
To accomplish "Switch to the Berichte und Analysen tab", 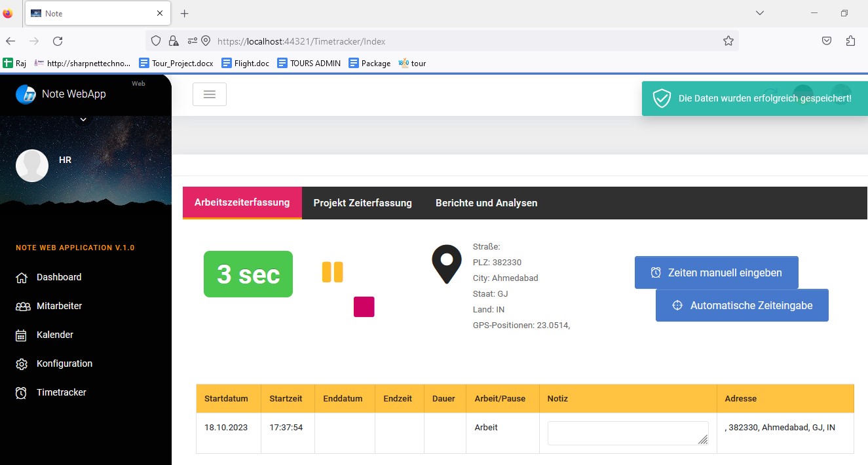I will (487, 203).
